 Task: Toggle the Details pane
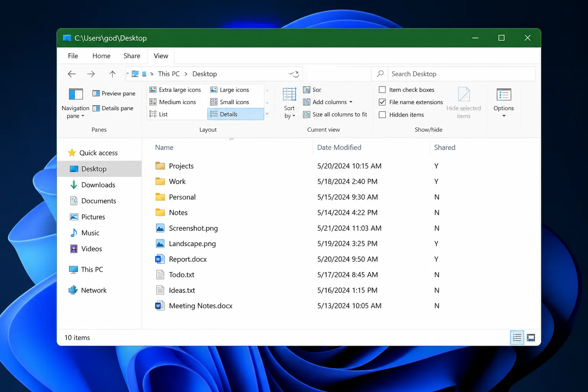click(113, 108)
